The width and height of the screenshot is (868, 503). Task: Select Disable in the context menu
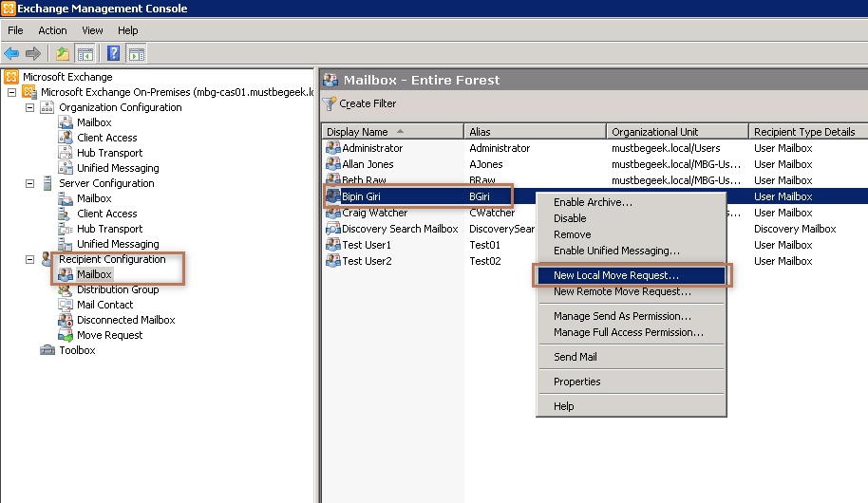[632, 218]
